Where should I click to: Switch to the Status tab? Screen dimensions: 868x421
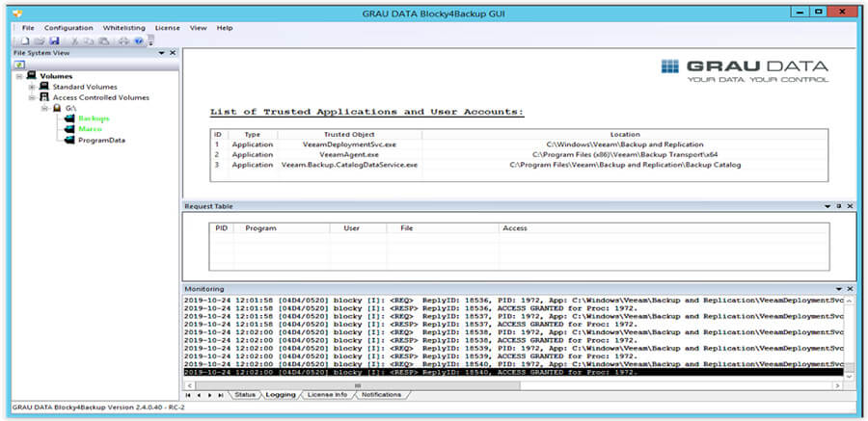click(x=244, y=395)
